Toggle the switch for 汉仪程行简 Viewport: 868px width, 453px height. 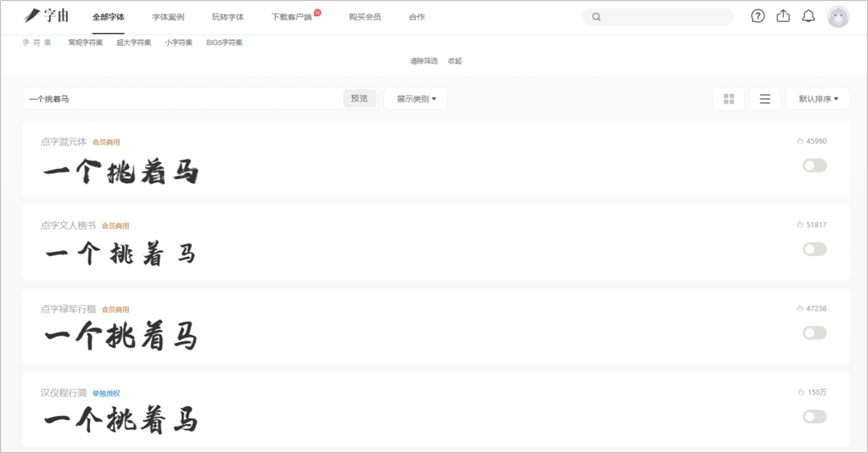[x=815, y=417]
